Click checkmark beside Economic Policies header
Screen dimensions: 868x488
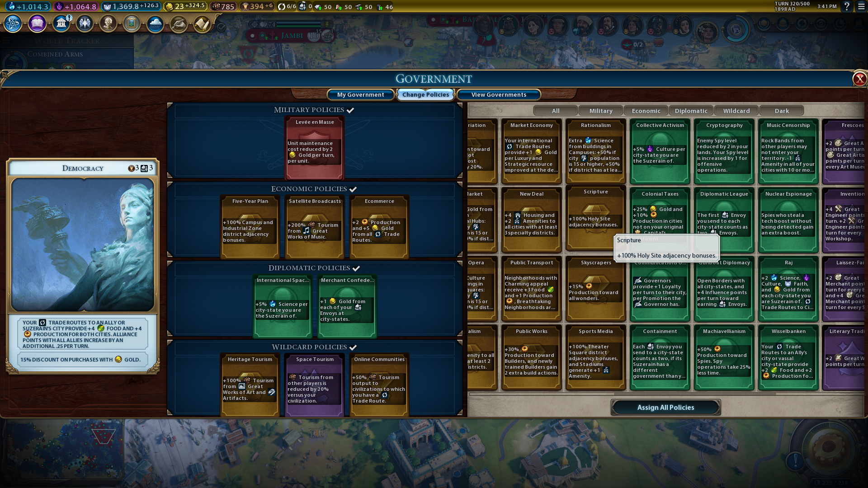pyautogui.click(x=353, y=189)
